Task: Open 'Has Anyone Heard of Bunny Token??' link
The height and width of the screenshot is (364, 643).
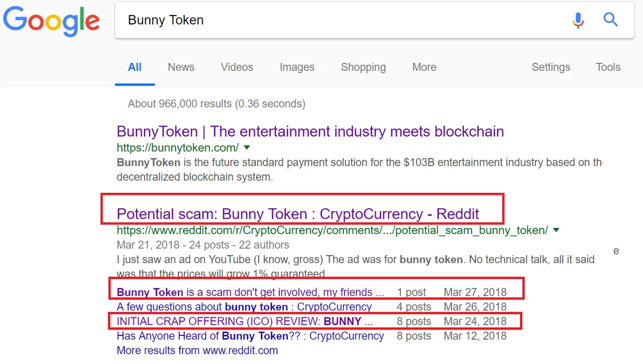Action: click(x=250, y=336)
